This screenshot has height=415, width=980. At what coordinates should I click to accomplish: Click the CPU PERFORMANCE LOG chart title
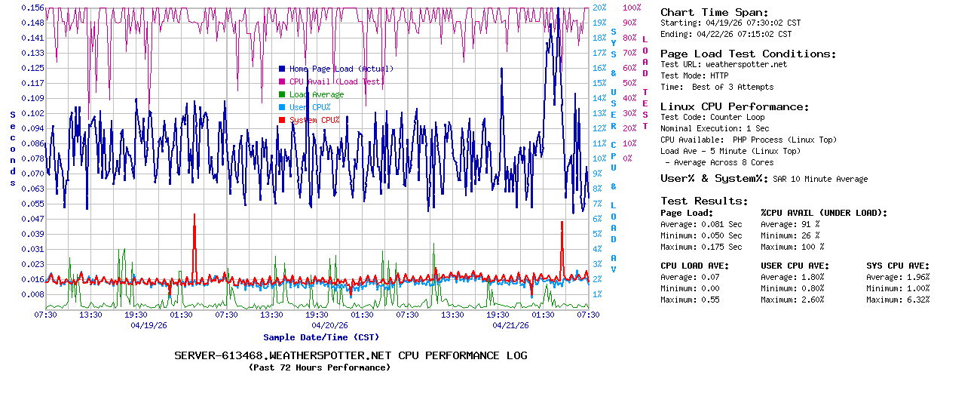click(351, 355)
